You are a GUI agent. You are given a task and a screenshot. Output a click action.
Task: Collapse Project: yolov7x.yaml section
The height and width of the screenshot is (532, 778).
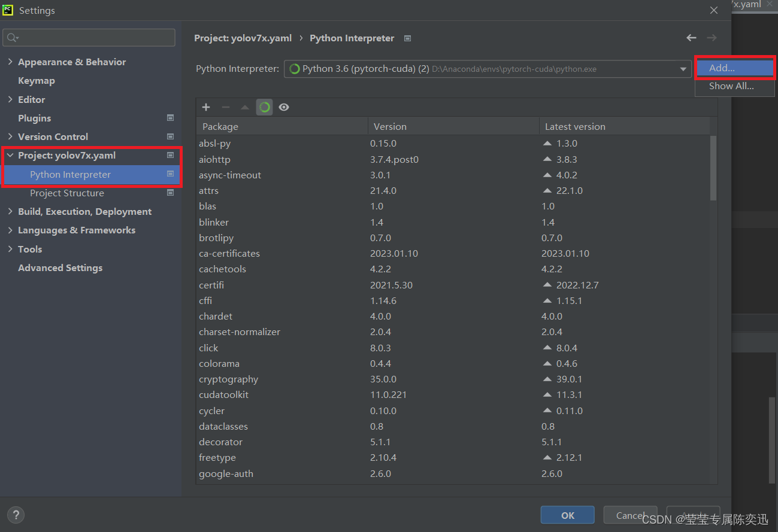10,155
